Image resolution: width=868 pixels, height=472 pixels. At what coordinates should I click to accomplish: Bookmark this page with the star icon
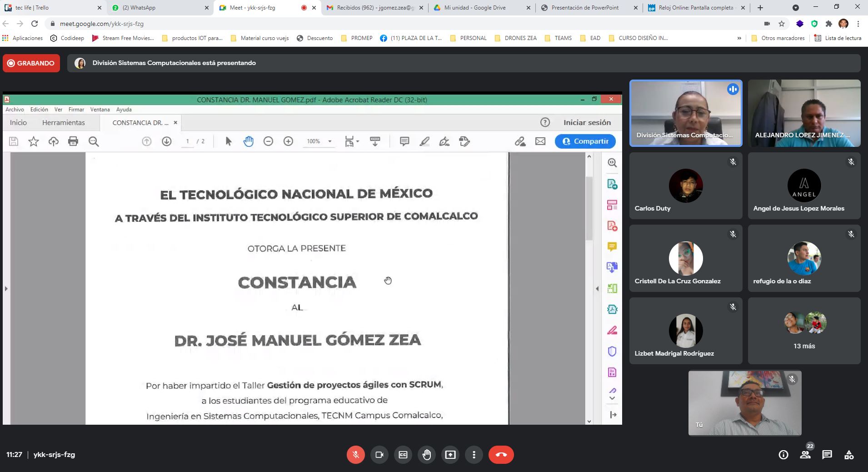click(782, 24)
